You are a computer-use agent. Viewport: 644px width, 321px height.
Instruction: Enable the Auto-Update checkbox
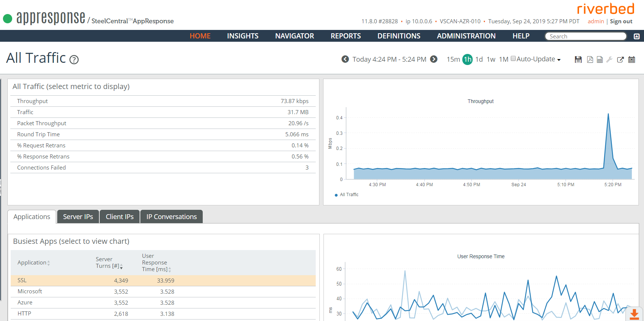[x=513, y=58]
